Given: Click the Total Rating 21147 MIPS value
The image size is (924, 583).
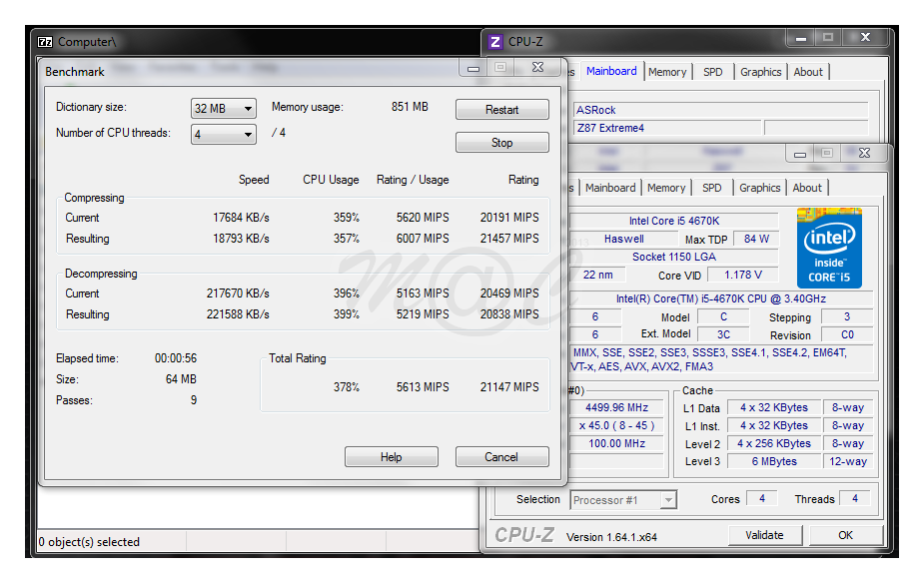Looking at the screenshot, I should click(x=509, y=387).
